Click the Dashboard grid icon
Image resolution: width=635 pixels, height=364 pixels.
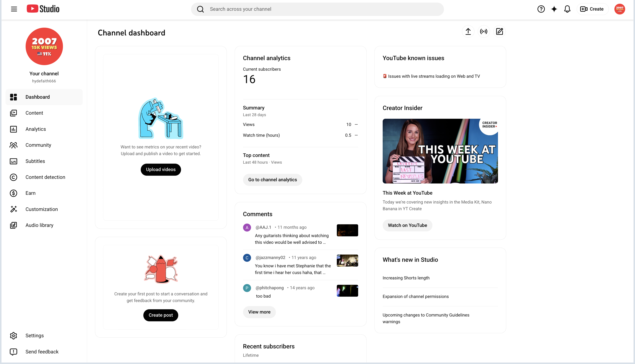(14, 97)
